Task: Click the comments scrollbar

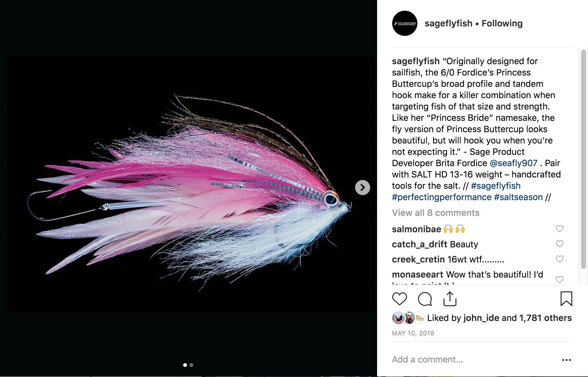Action: click(x=583, y=159)
